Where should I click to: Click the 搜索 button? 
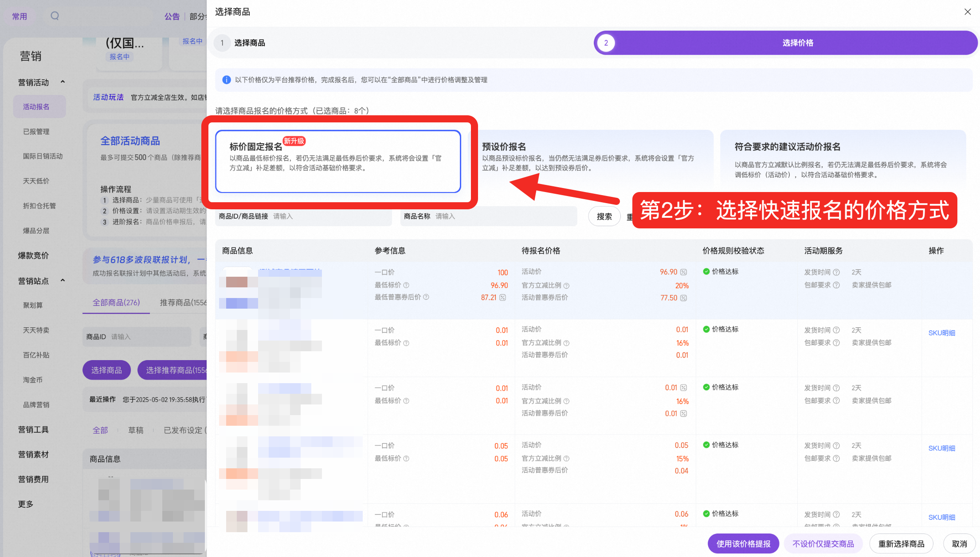[604, 216]
